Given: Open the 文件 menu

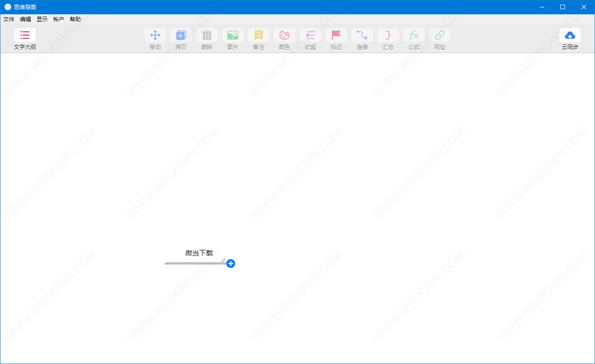Looking at the screenshot, I should tap(9, 19).
